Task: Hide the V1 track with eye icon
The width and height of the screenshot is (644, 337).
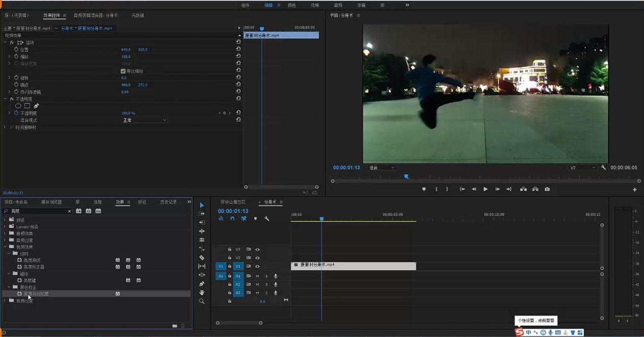Action: pos(258,266)
